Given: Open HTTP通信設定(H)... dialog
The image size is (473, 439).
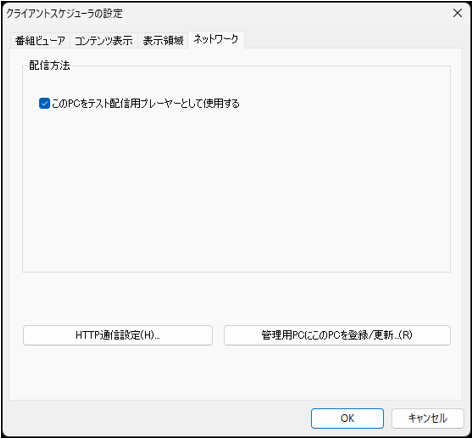Looking at the screenshot, I should (x=118, y=335).
